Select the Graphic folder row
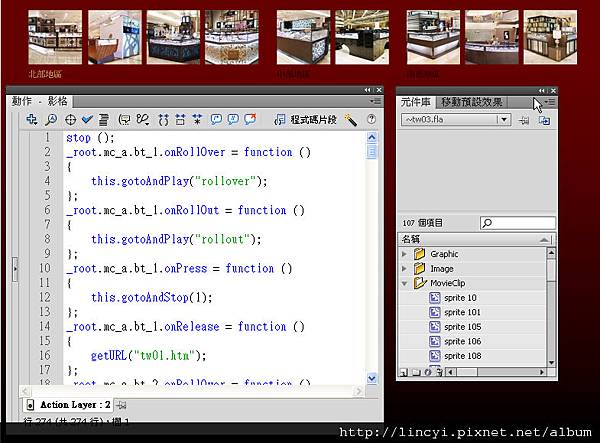This screenshot has height=443, width=600. click(x=472, y=254)
